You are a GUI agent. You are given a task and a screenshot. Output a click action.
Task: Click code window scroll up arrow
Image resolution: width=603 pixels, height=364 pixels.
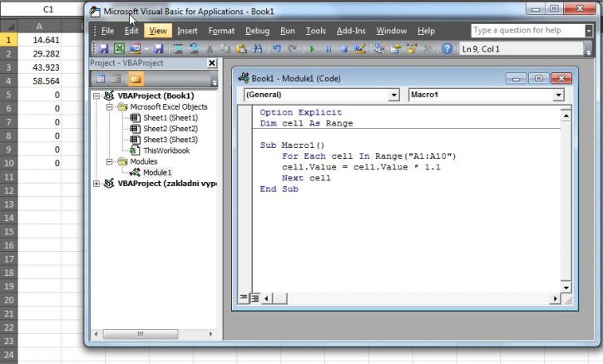tap(566, 116)
